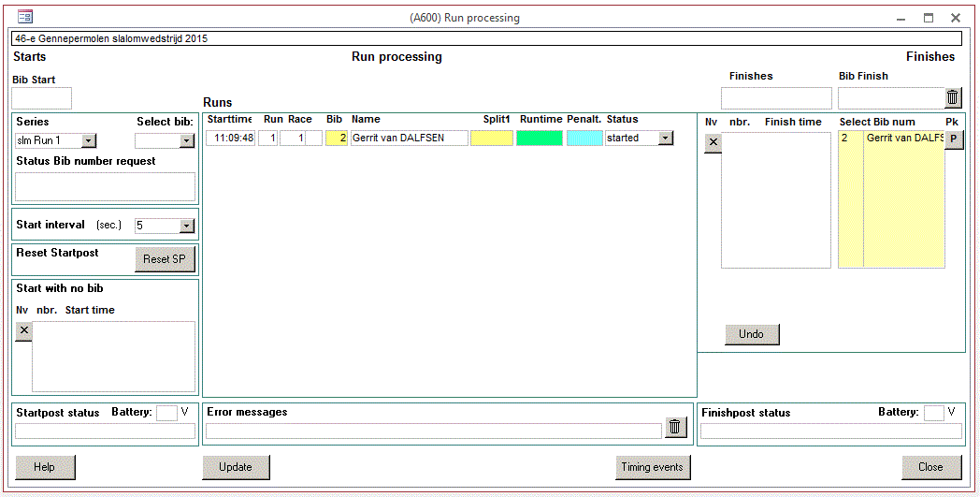The width and height of the screenshot is (980, 497).
Task: Click the yellow Split1 cell
Action: pyautogui.click(x=492, y=139)
